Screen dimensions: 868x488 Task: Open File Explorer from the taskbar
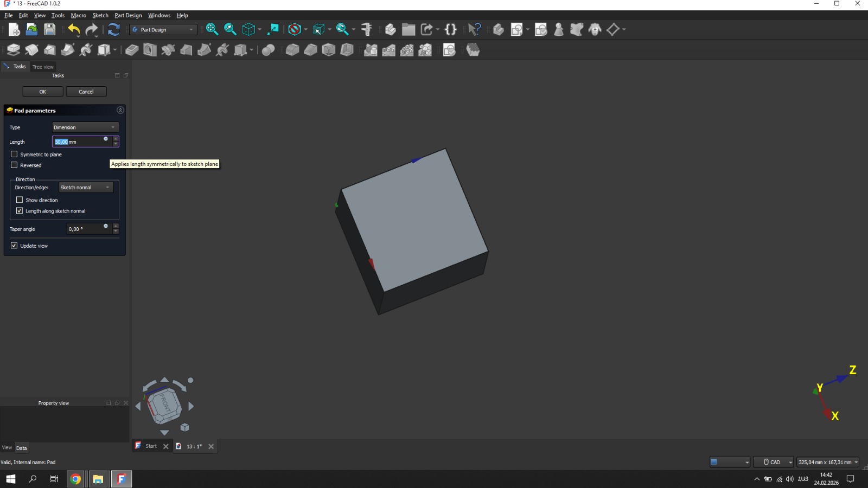tap(98, 479)
